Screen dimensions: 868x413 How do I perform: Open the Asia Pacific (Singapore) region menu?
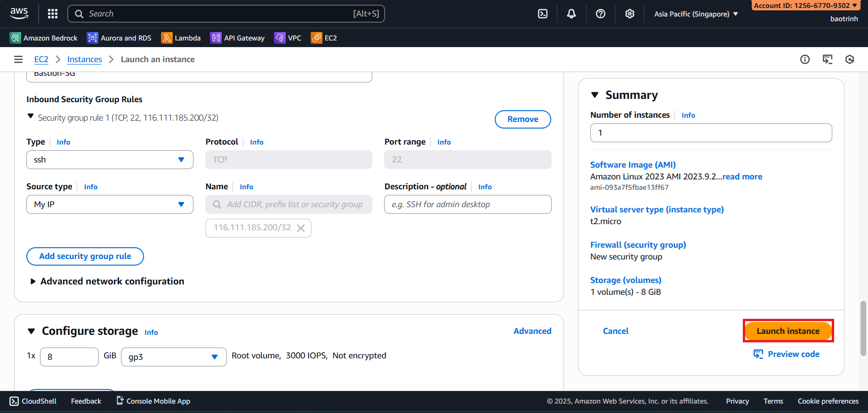pos(696,14)
